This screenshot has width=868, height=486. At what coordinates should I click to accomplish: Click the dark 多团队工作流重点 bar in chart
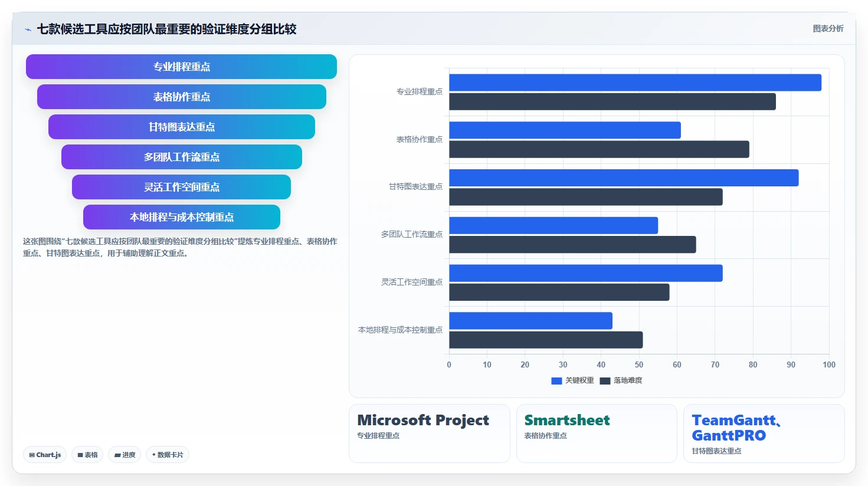(572, 244)
